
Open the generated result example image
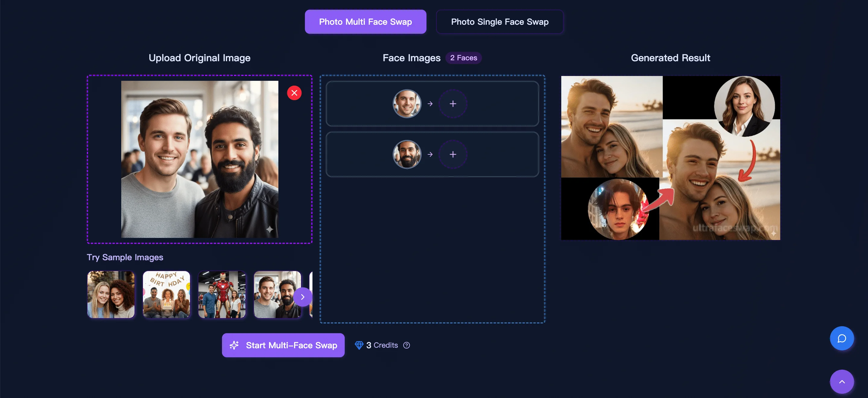[670, 158]
